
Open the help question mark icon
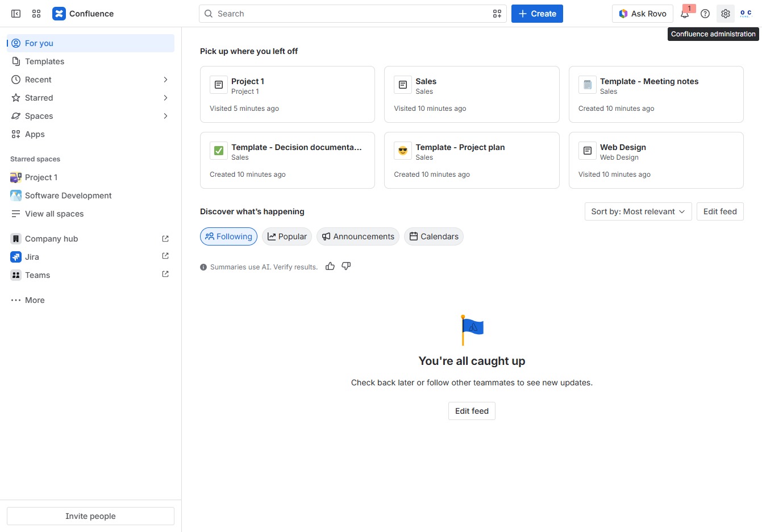coord(705,14)
